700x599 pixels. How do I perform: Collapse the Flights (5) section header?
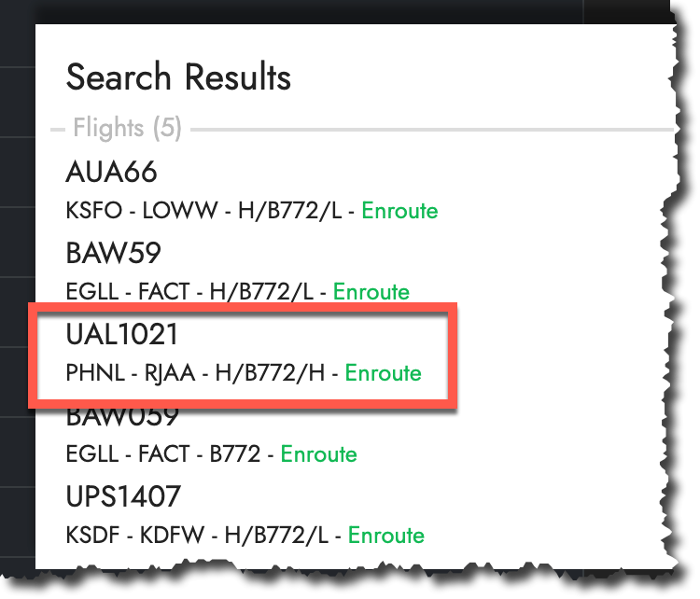[127, 128]
